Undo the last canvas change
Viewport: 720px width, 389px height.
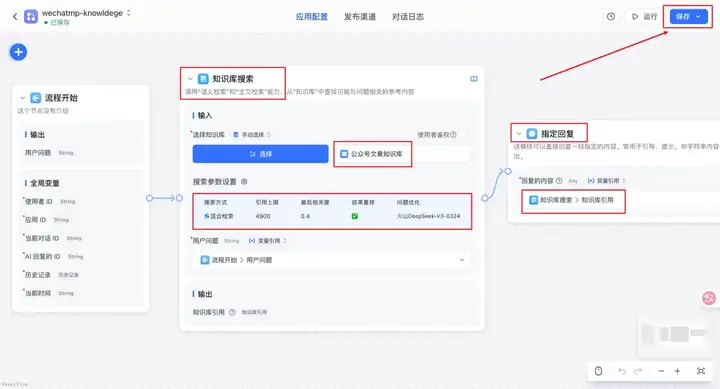tap(622, 371)
